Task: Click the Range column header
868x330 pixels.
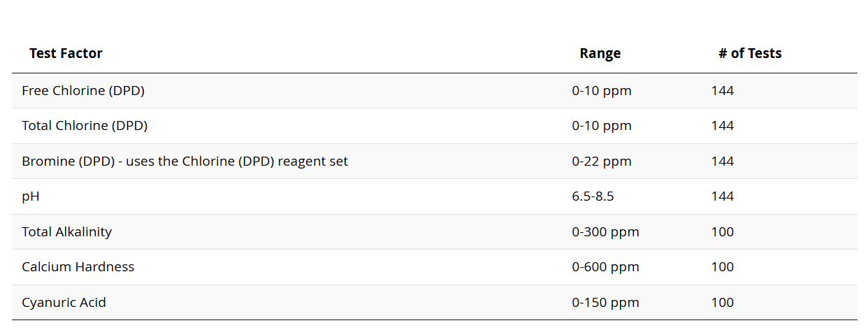Action: pyautogui.click(x=600, y=53)
